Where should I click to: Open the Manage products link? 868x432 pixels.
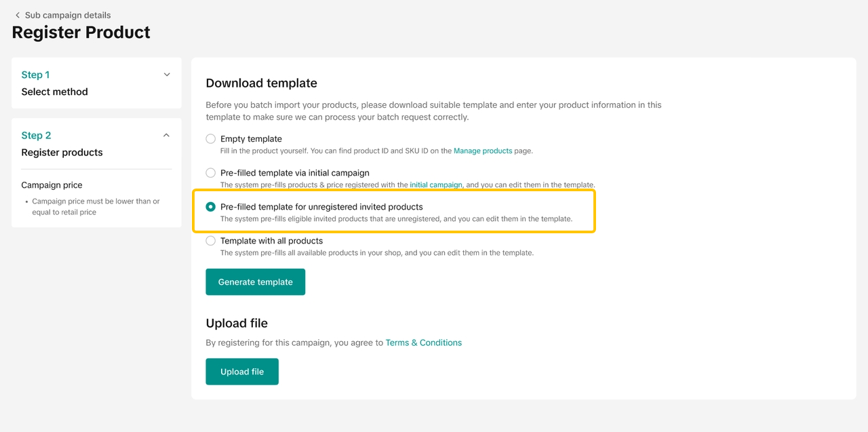[x=483, y=151]
